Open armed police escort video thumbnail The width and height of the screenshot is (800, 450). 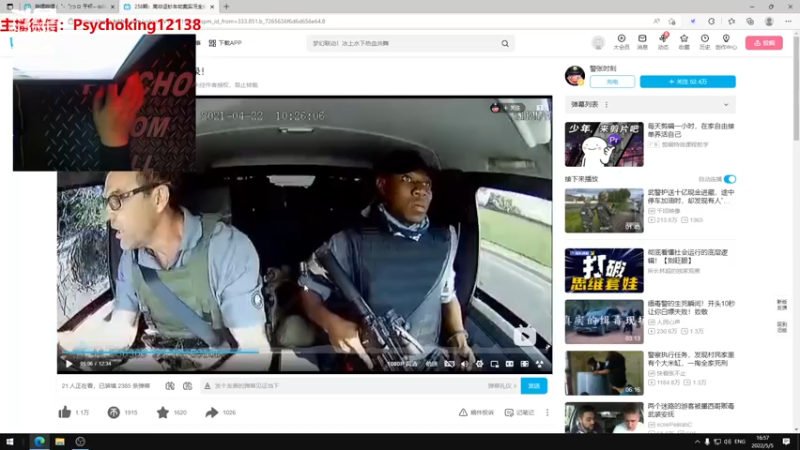tap(604, 210)
